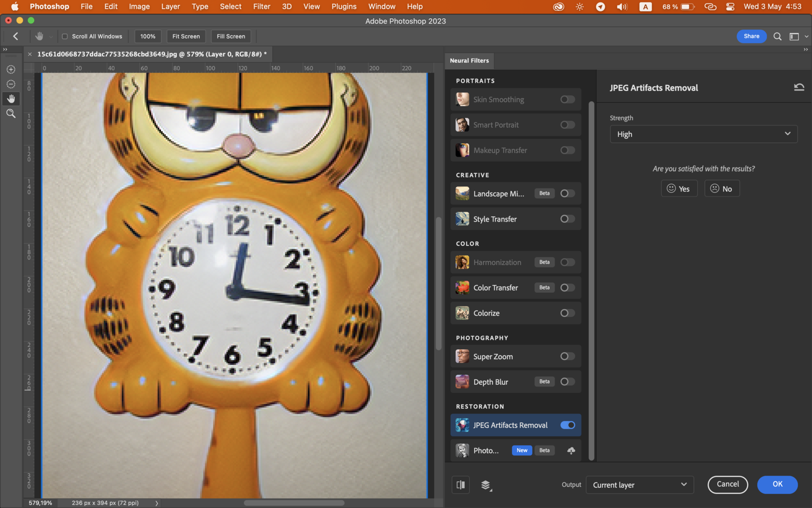This screenshot has width=812, height=508.
Task: Open the Image menu
Action: point(139,6)
